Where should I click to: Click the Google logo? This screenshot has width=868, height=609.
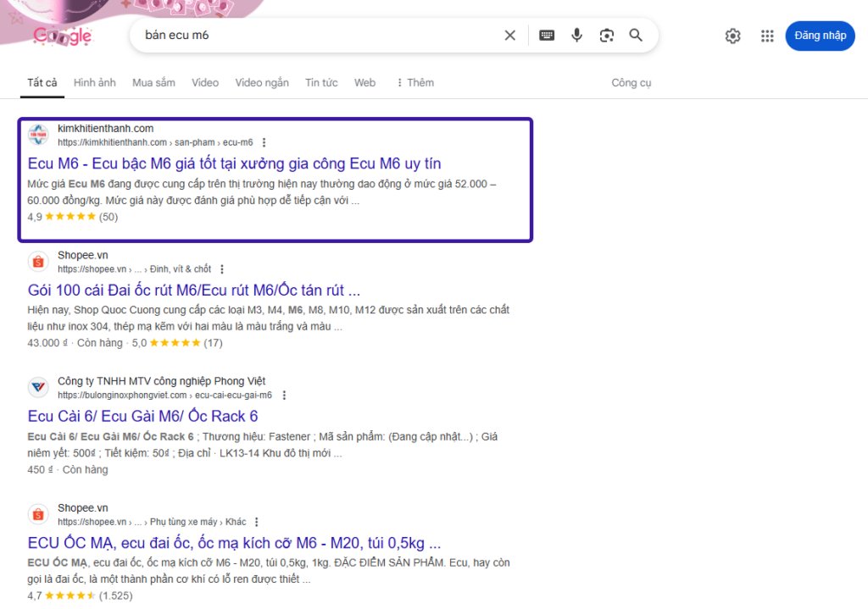click(x=62, y=36)
